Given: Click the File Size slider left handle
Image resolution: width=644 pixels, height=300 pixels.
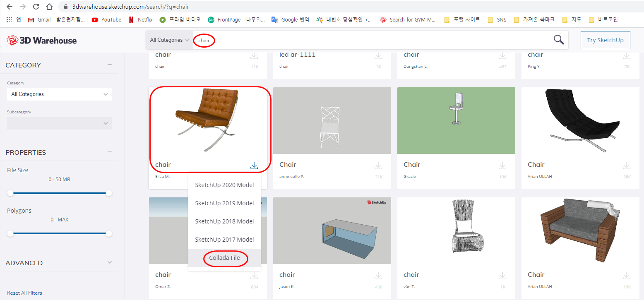Looking at the screenshot, I should (x=10, y=193).
